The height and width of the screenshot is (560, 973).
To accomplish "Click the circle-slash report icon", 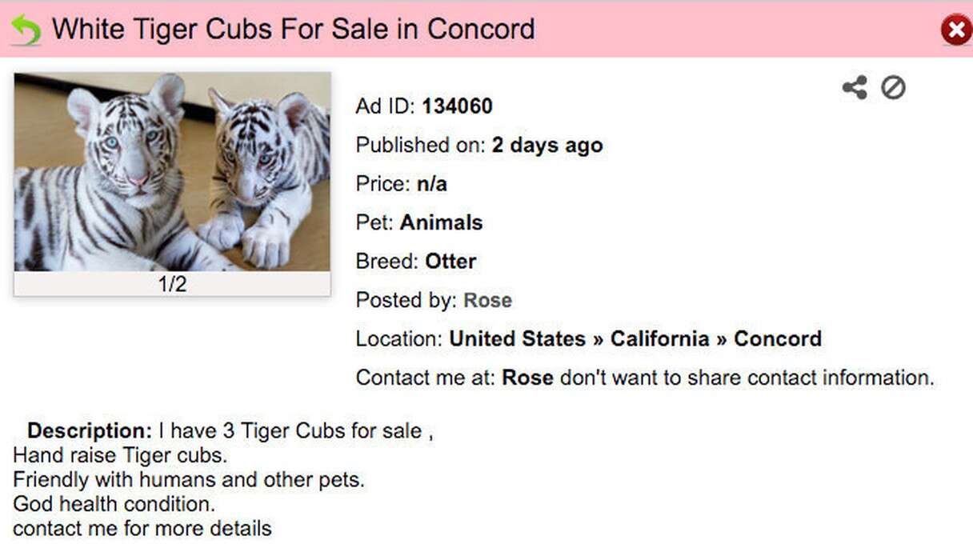I will click(893, 87).
